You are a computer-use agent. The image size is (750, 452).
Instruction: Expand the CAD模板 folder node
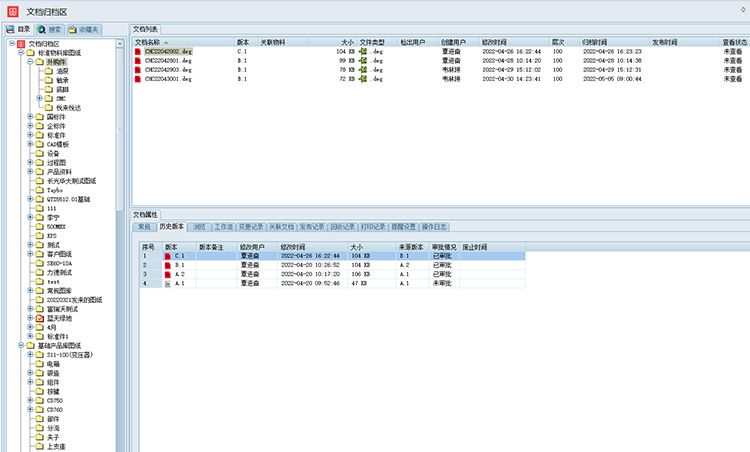pyautogui.click(x=30, y=144)
